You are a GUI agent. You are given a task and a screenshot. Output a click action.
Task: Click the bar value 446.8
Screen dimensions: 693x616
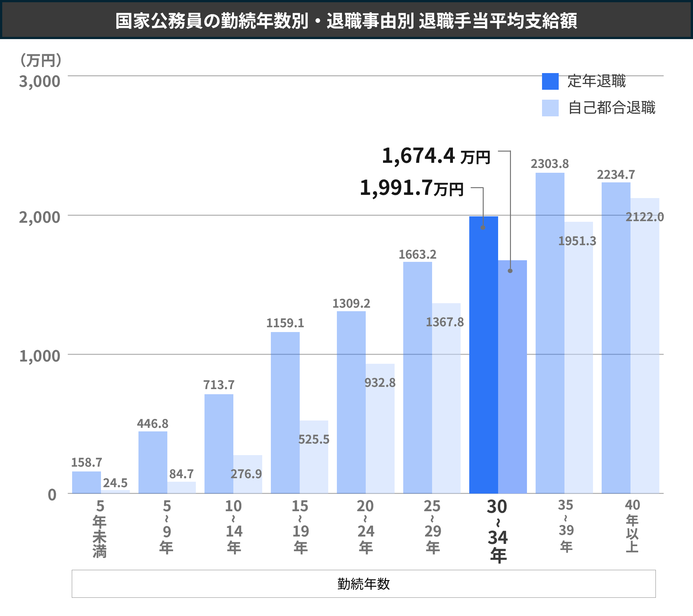[153, 424]
